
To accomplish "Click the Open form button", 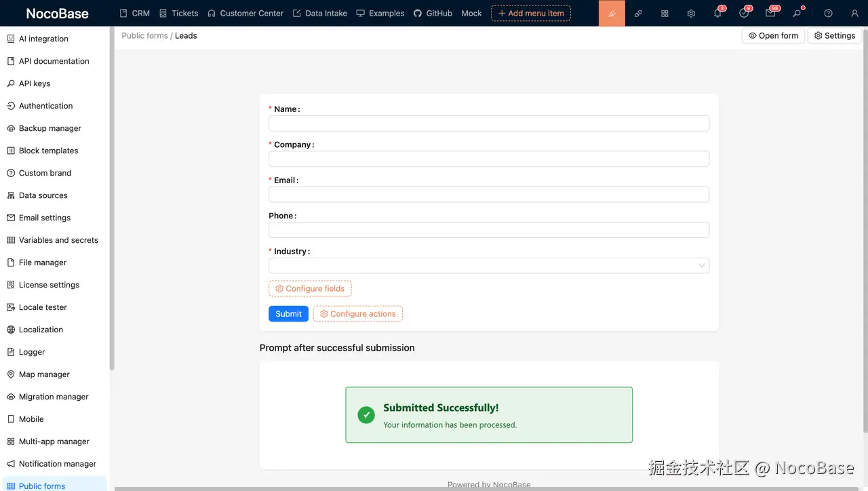I will coord(773,35).
